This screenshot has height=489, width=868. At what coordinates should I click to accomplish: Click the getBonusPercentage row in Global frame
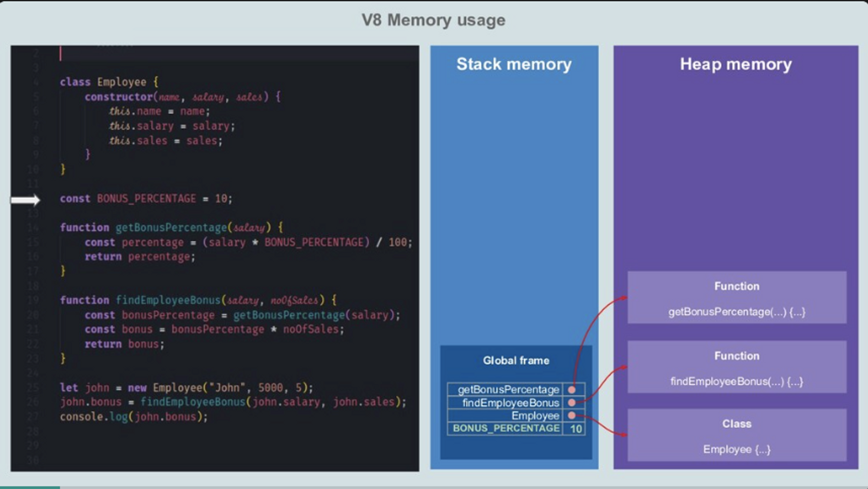point(508,390)
